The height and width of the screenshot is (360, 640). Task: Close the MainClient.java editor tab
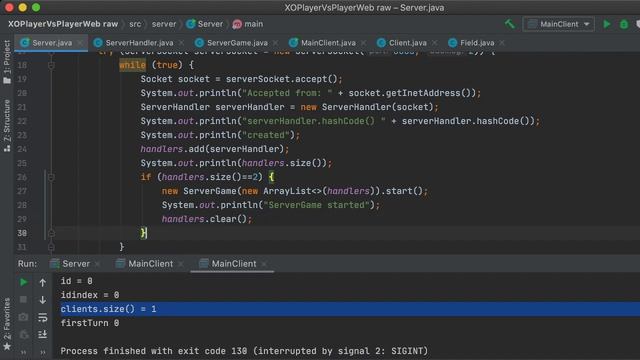pos(363,43)
